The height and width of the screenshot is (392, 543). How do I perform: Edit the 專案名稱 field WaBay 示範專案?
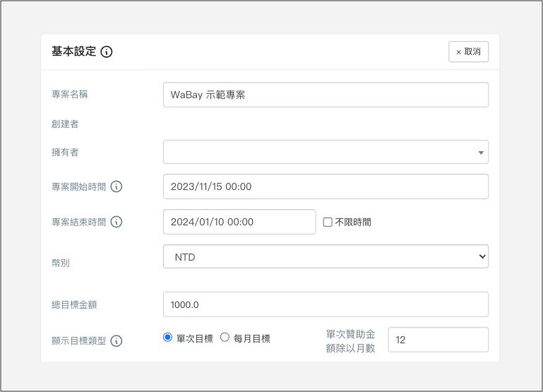tap(326, 95)
